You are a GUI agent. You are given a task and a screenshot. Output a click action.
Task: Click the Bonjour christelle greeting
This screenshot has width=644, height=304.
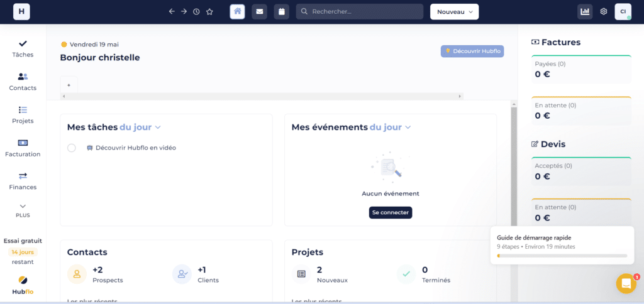pos(100,57)
